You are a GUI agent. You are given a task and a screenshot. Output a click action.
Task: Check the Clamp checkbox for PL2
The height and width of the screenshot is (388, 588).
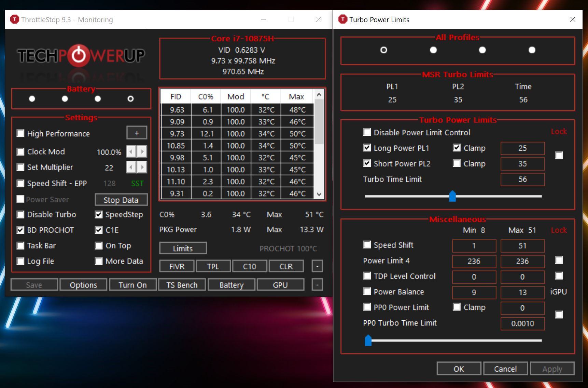pos(457,163)
